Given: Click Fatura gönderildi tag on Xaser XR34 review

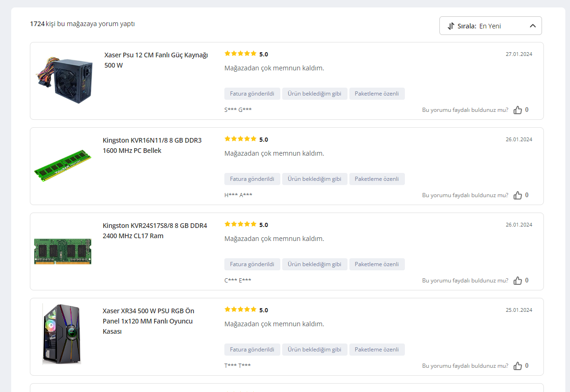Looking at the screenshot, I should pos(252,350).
